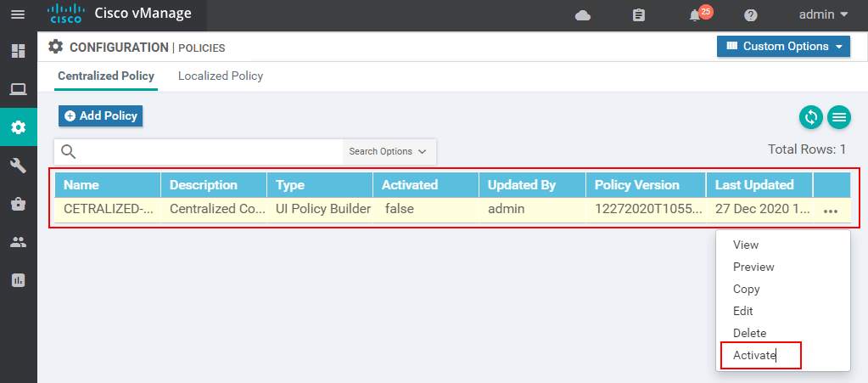Open the Maintenance briefcase sidebar icon

point(18,204)
